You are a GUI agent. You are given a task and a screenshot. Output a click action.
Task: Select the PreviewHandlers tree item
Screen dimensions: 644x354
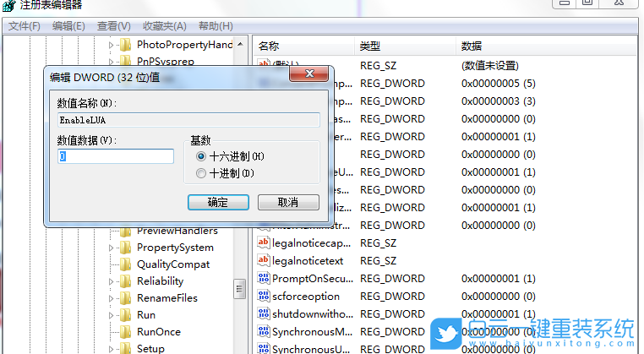(x=177, y=231)
